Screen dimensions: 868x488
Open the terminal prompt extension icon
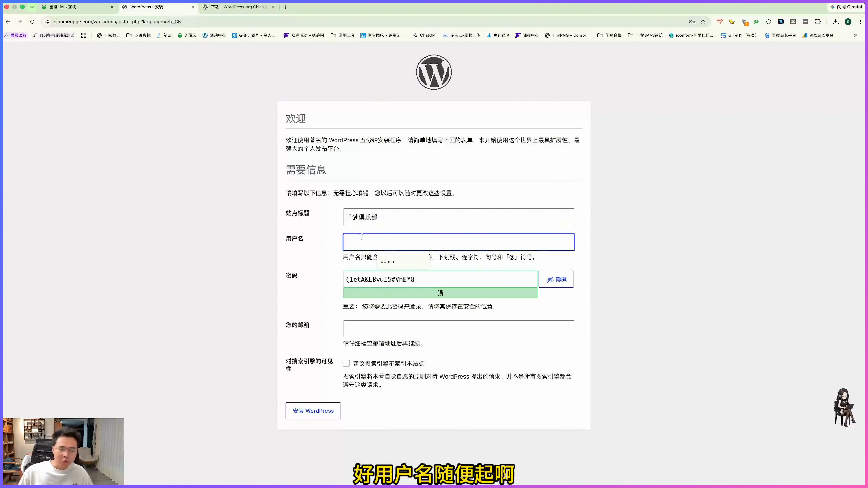[x=769, y=22]
